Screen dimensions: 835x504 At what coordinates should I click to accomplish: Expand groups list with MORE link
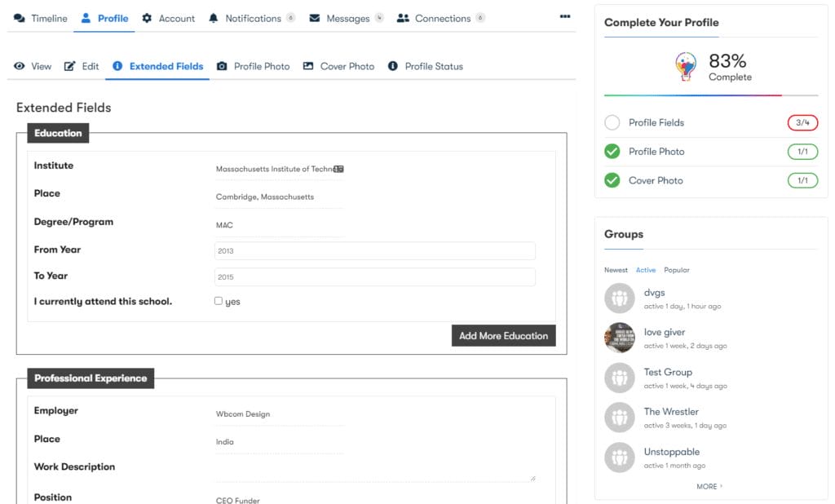click(709, 486)
